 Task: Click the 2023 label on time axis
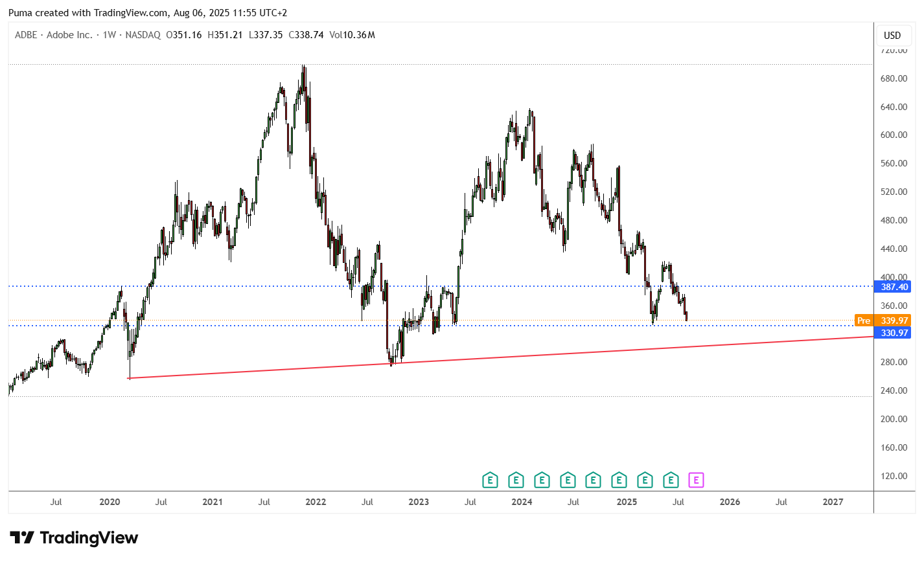pyautogui.click(x=419, y=502)
